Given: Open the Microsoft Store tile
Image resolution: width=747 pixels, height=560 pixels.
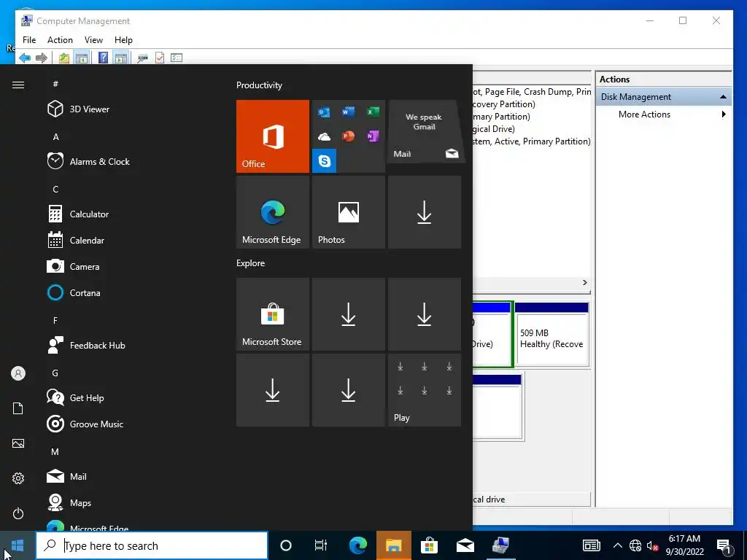Looking at the screenshot, I should [x=273, y=314].
